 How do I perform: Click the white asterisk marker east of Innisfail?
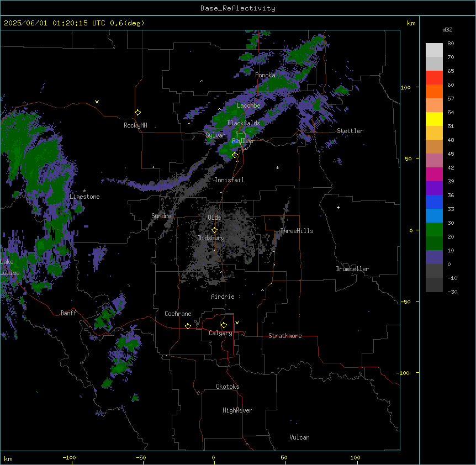point(277,167)
